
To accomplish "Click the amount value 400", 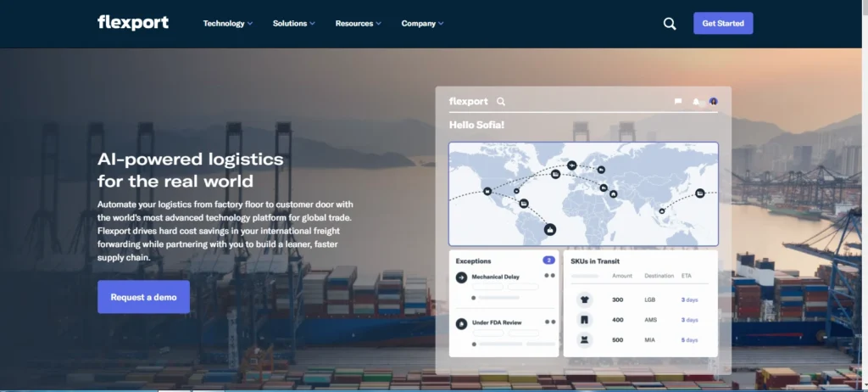I will [618, 320].
